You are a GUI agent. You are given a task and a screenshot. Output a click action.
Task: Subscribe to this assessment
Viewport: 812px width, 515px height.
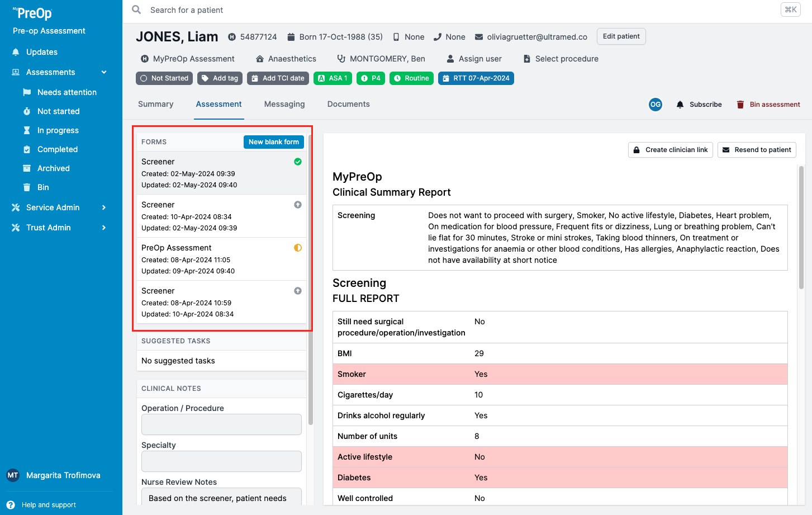[699, 105]
